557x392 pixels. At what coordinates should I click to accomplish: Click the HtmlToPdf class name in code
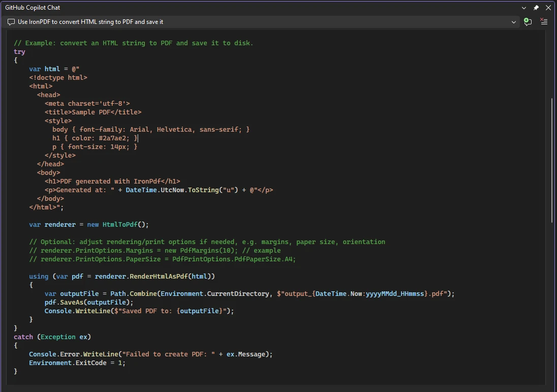click(120, 224)
